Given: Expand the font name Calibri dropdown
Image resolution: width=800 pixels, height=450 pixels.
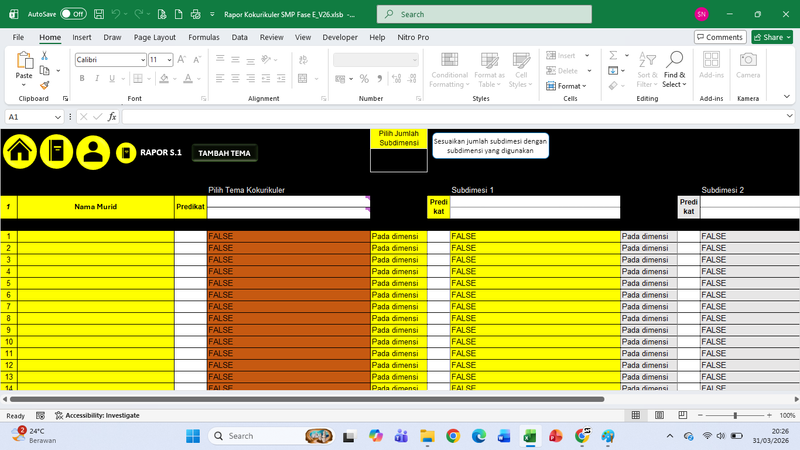Looking at the screenshot, I should [x=141, y=60].
